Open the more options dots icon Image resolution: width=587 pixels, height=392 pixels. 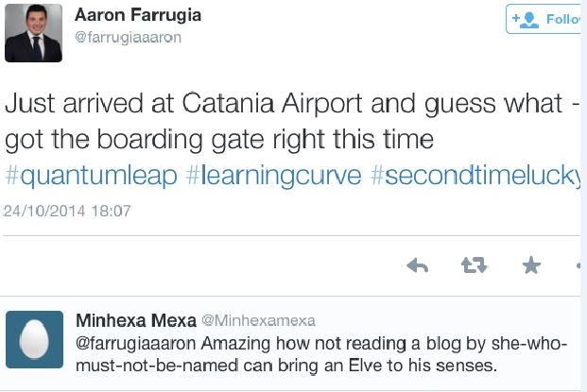[x=580, y=266]
